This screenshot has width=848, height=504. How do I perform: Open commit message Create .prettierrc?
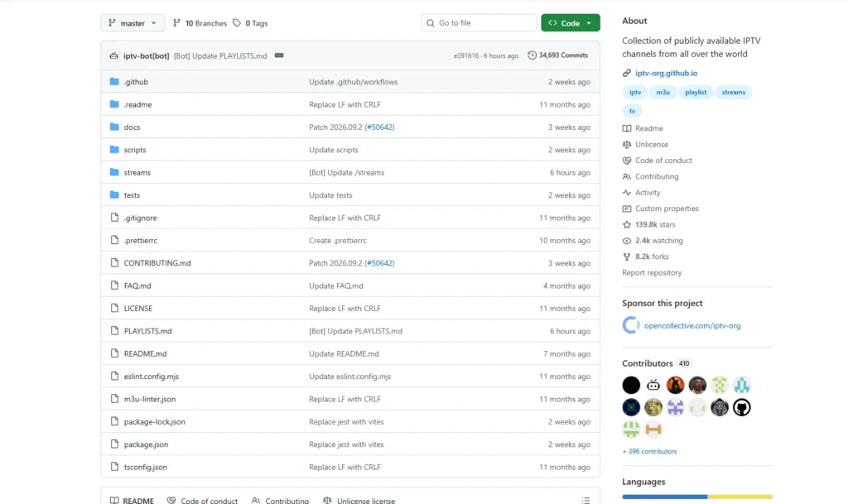click(x=338, y=240)
